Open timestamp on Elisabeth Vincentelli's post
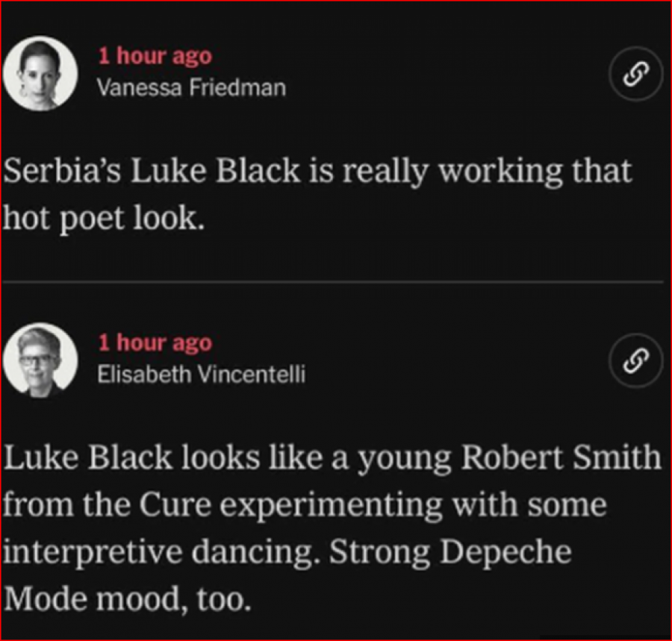The image size is (672, 641). [155, 343]
